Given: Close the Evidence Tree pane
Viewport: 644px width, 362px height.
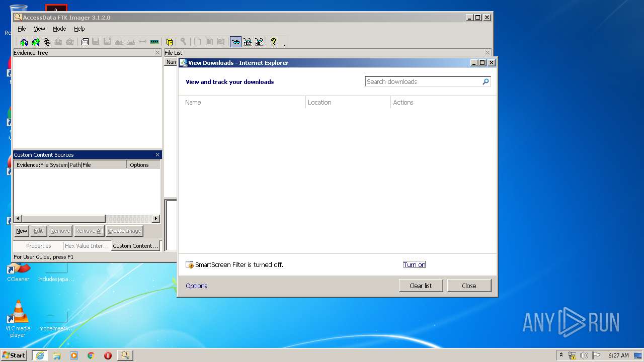Looking at the screenshot, I should click(x=157, y=53).
